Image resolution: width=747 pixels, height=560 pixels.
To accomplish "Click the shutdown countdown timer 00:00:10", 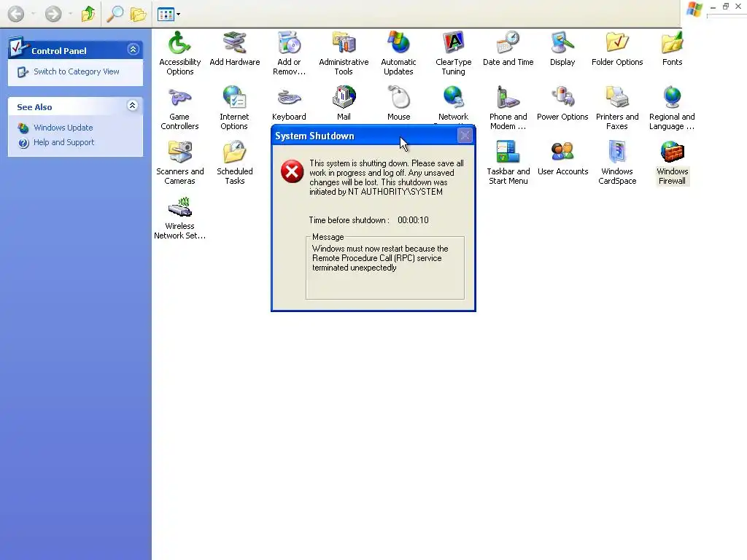I will point(413,220).
